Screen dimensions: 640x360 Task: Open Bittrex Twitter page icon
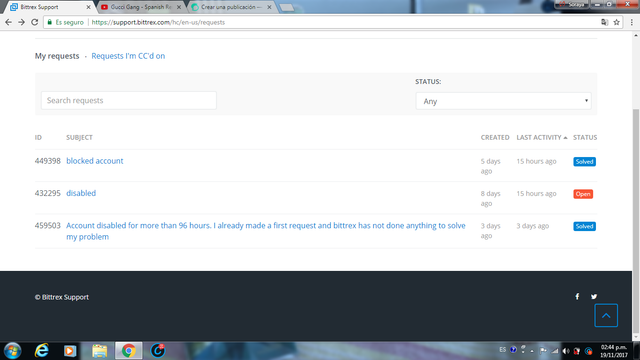[x=594, y=297]
